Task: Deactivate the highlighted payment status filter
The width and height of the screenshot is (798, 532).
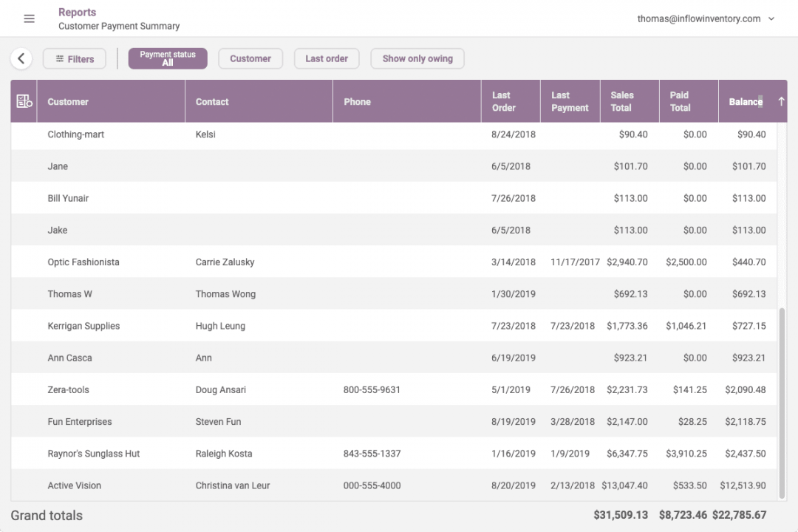Action: click(168, 58)
